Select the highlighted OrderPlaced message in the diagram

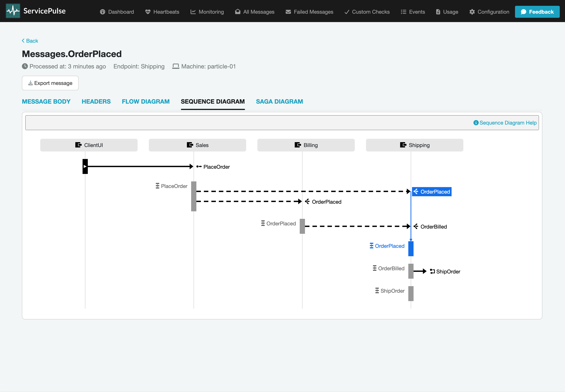[x=432, y=192]
